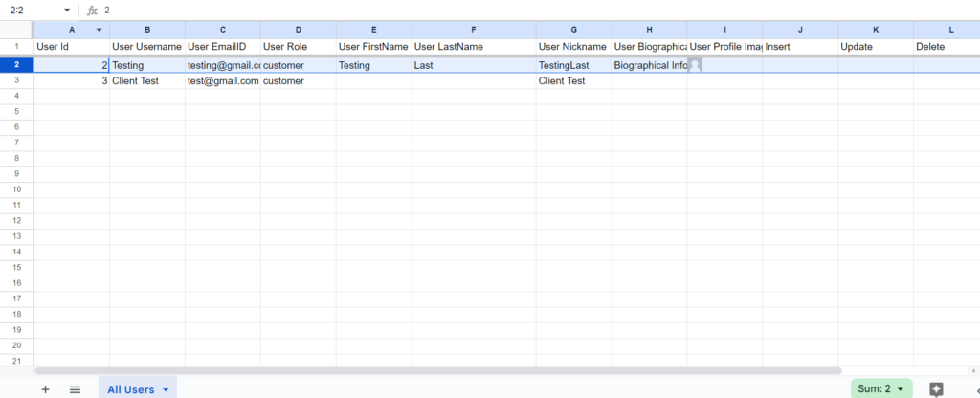The image size is (980, 398).
Task: Click the User Id cell with value 3
Action: (71, 80)
